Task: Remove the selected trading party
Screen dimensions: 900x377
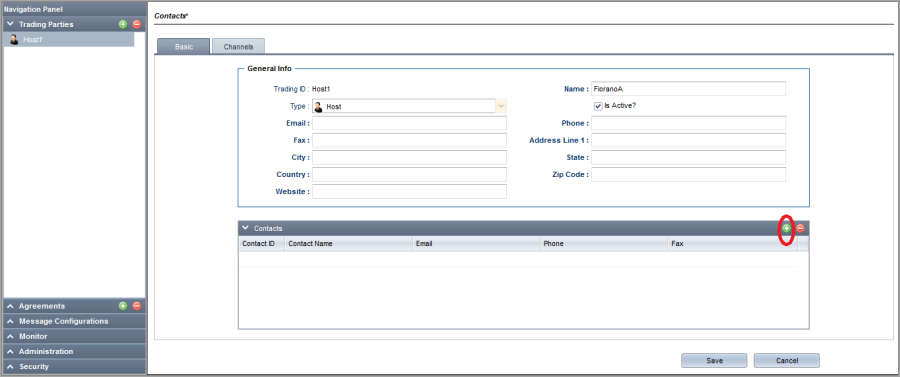Action: point(137,24)
